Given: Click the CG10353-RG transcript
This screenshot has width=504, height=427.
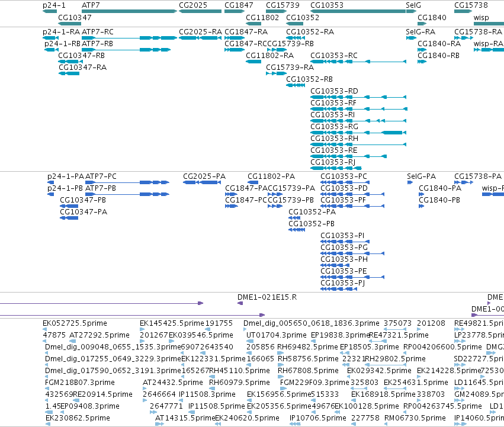Looking at the screenshot, I should tap(358, 133).
